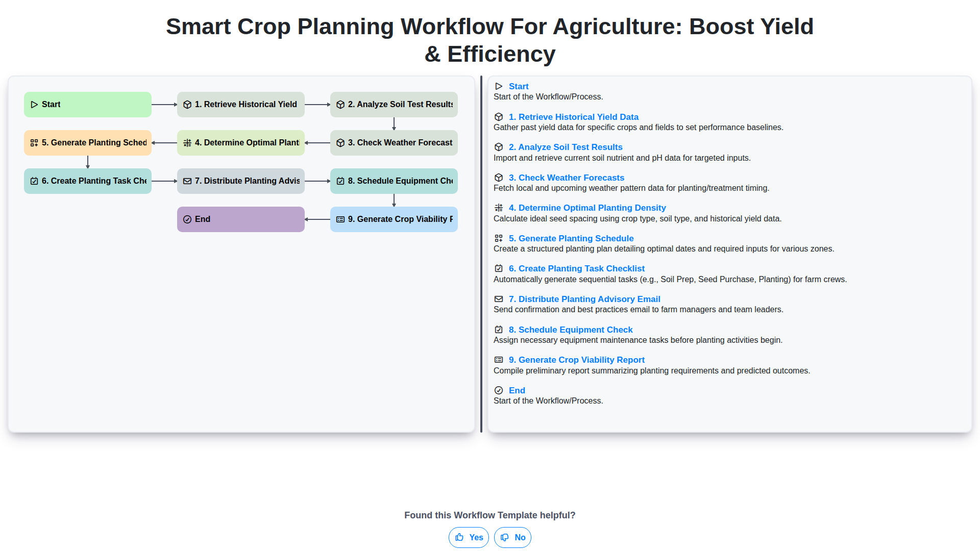Open the 3. Check Weather Forecasts link
The height and width of the screenshot is (551, 980).
pyautogui.click(x=566, y=178)
